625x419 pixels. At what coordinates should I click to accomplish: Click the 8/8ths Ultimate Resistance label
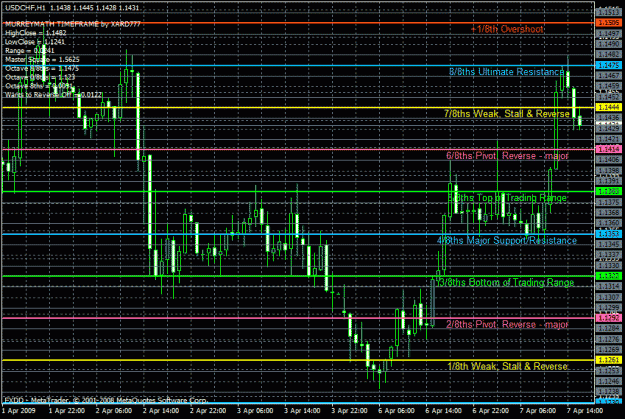[x=507, y=72]
